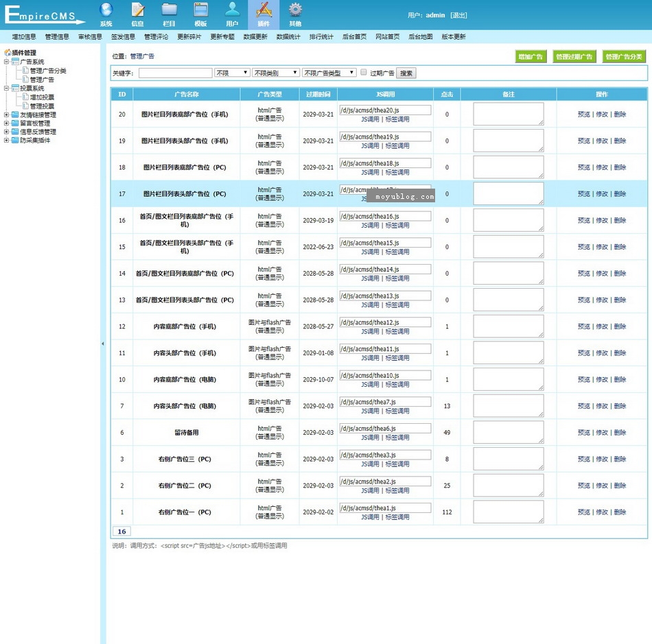Open the 不限类别 category dropdown
This screenshot has width=652, height=644.
click(276, 73)
